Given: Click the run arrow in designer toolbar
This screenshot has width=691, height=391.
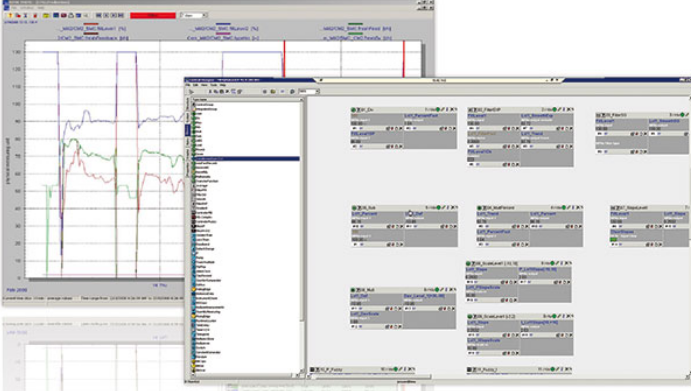Looking at the screenshot, I should [192, 92].
